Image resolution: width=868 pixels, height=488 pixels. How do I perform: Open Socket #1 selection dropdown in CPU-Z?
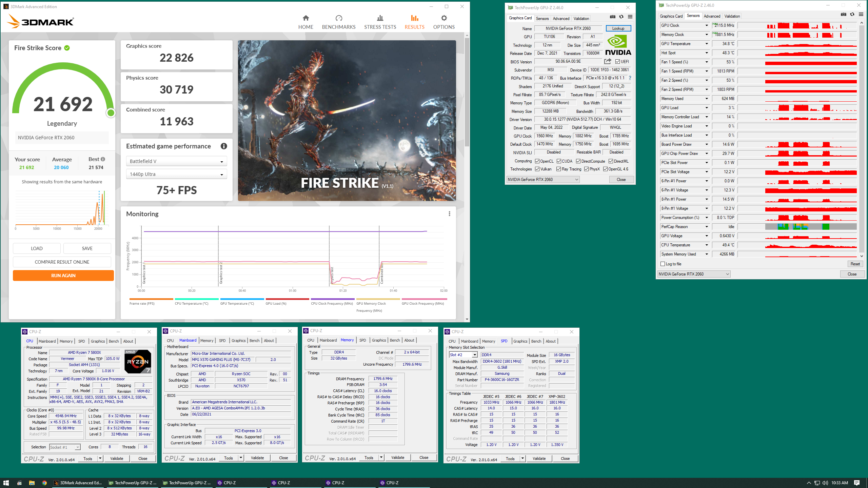click(x=65, y=447)
